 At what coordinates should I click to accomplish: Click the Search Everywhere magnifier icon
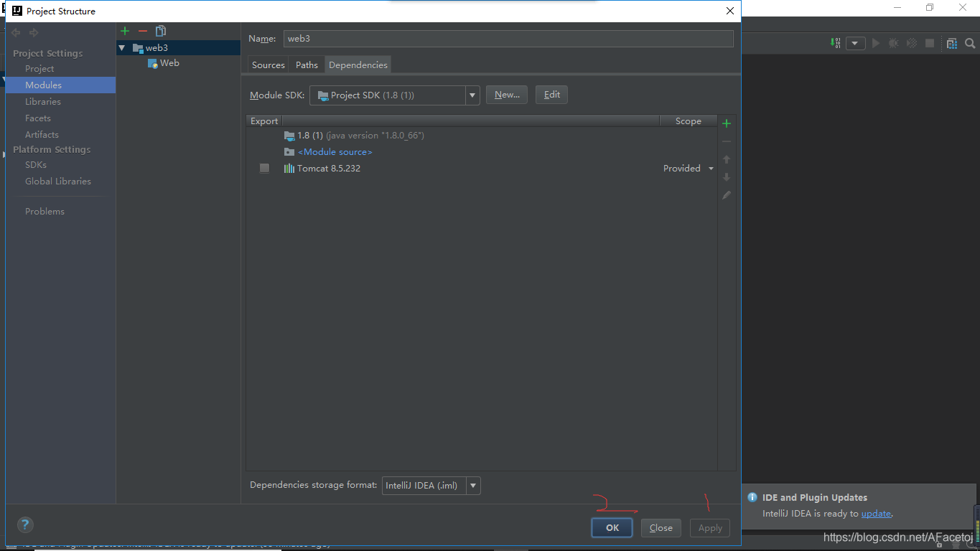970,43
